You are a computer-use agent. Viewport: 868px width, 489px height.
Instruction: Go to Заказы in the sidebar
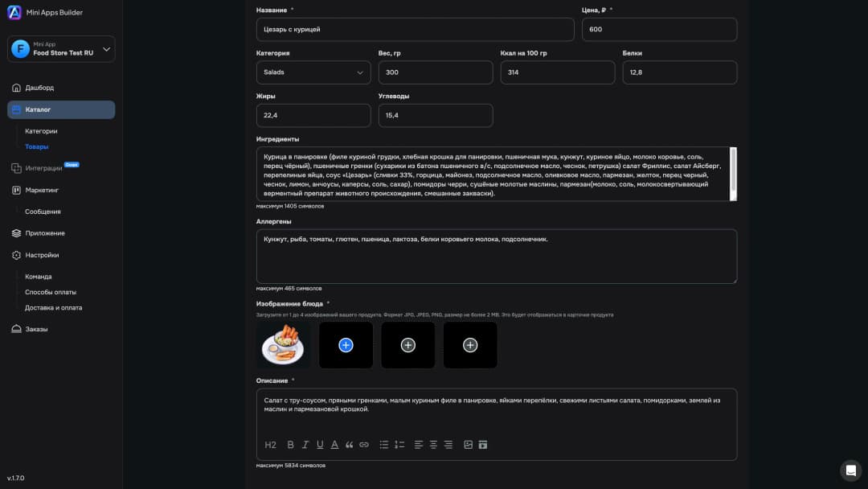click(36, 329)
